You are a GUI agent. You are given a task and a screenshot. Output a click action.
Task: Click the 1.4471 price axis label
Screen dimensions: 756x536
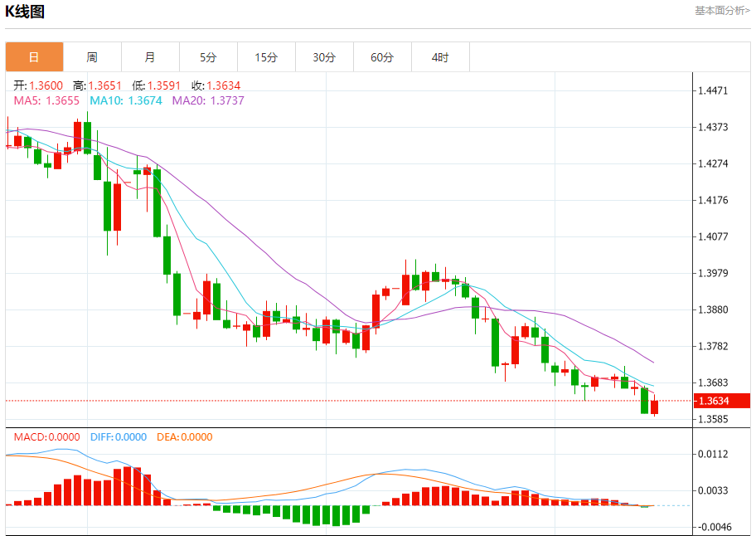coord(713,90)
